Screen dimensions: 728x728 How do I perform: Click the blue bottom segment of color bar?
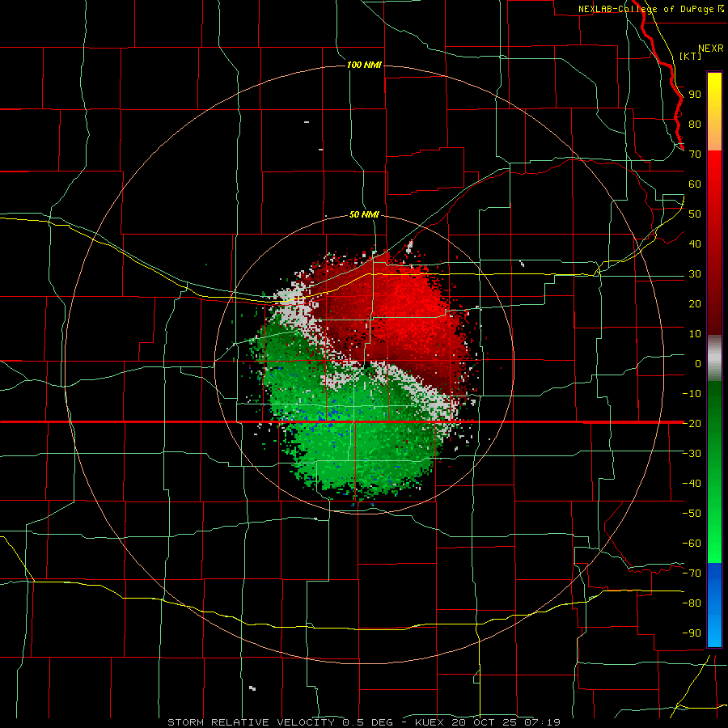pyautogui.click(x=714, y=605)
